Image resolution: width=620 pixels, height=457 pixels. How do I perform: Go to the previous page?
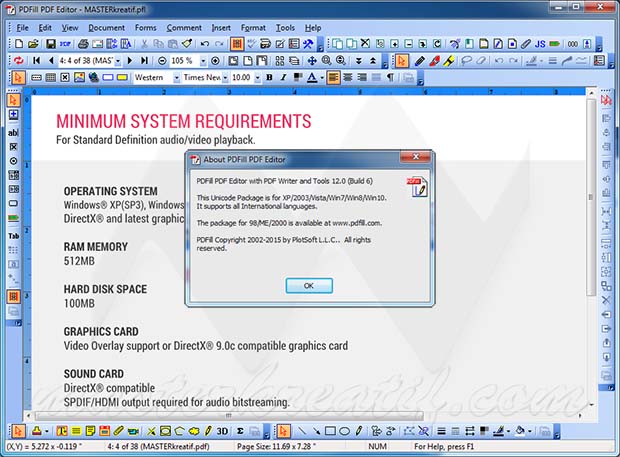click(x=51, y=60)
